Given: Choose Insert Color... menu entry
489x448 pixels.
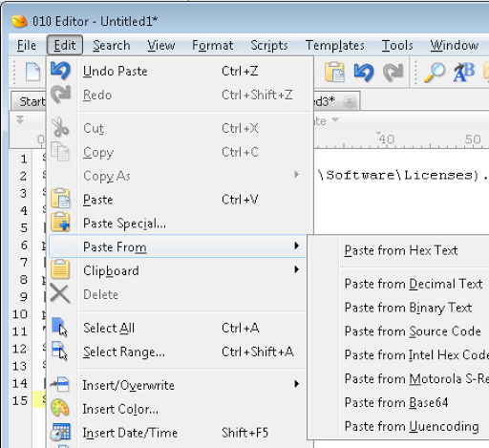Looking at the screenshot, I should [x=179, y=409].
